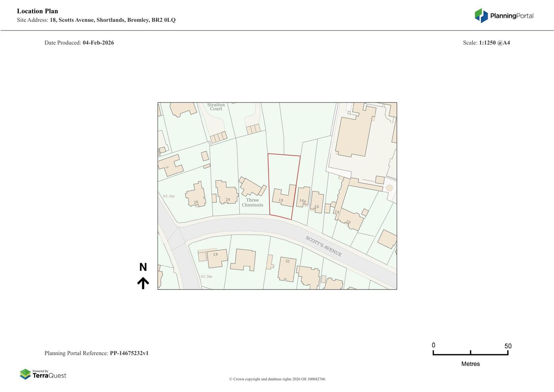554x392 pixels.
Task: Select building number 43 south of the road
Action: tap(217, 258)
